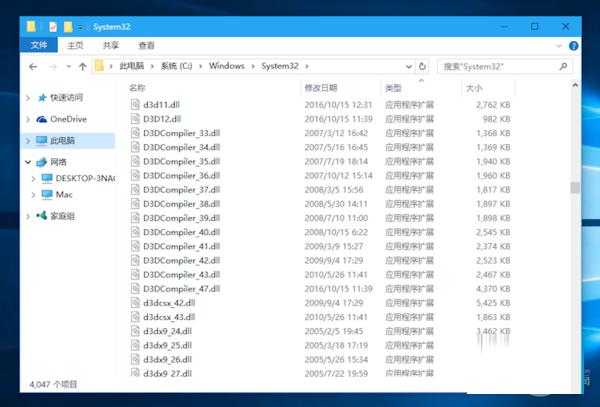Click the scrollbar up arrow
The image size is (600, 407).
[575, 85]
